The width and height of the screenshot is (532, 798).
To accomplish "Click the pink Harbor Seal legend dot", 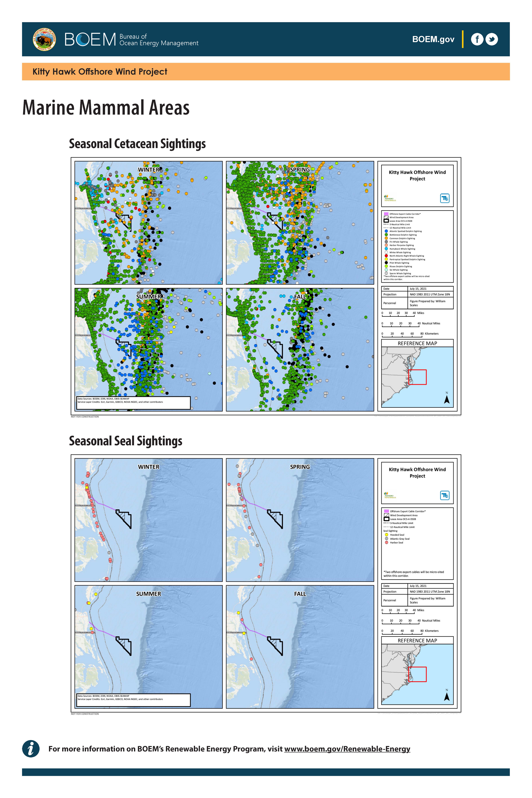I will (x=386, y=543).
